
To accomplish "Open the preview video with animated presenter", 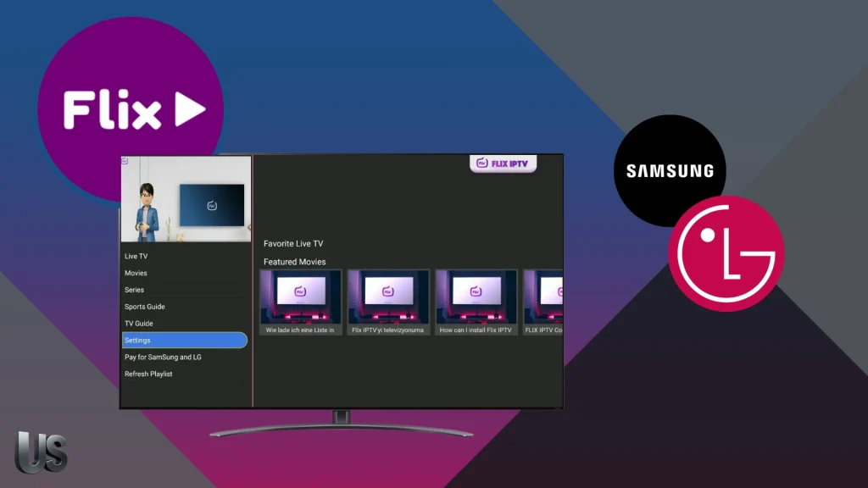I will pyautogui.click(x=186, y=199).
